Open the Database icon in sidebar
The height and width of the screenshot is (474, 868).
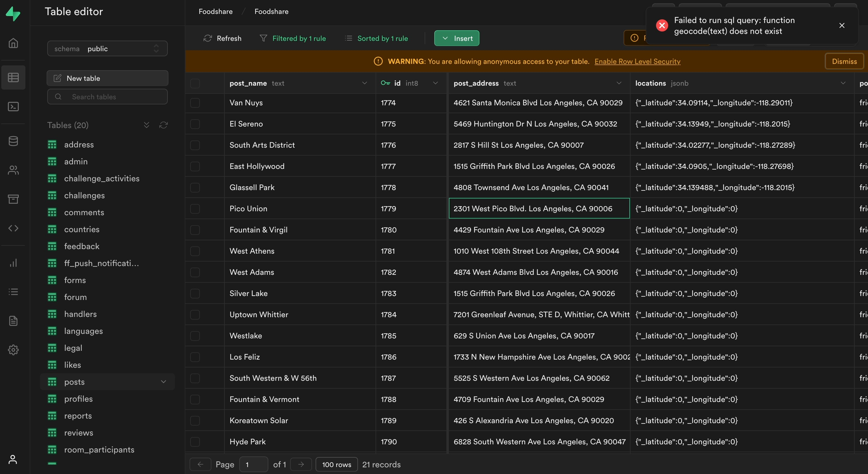tap(13, 141)
